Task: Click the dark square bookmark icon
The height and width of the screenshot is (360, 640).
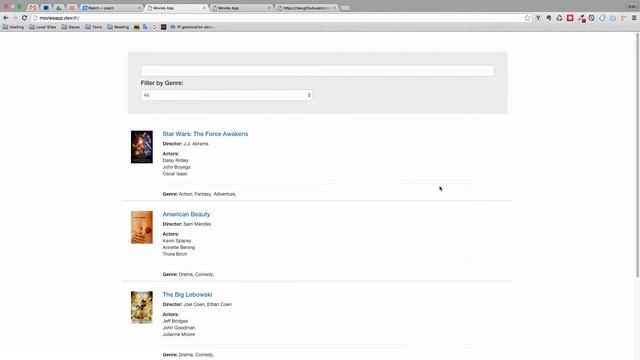Action: point(163,27)
